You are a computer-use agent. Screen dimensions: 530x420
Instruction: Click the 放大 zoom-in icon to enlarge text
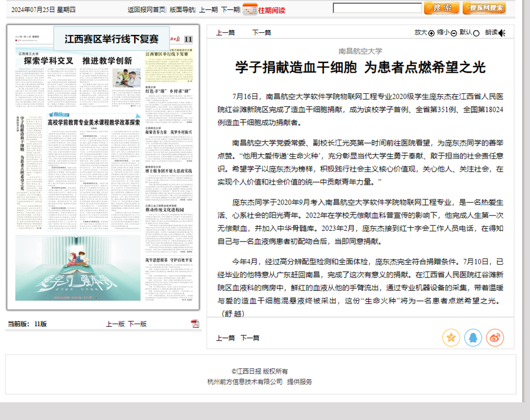tap(431, 32)
